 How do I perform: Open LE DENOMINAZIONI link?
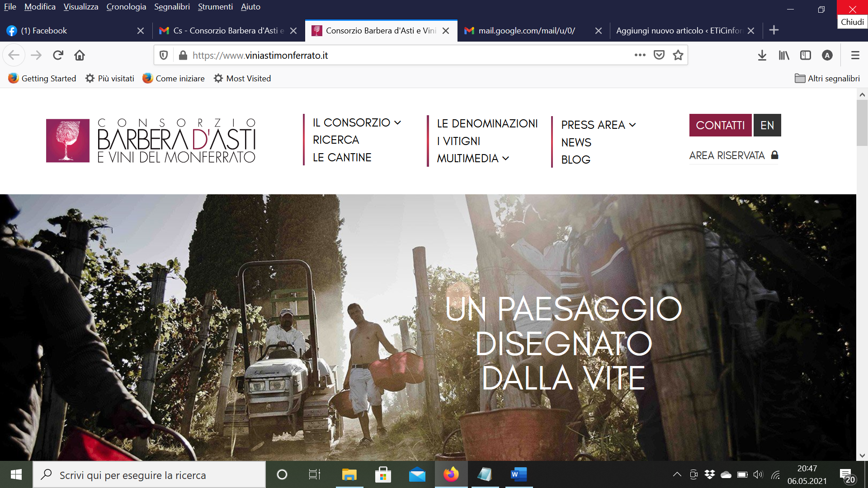tap(487, 123)
